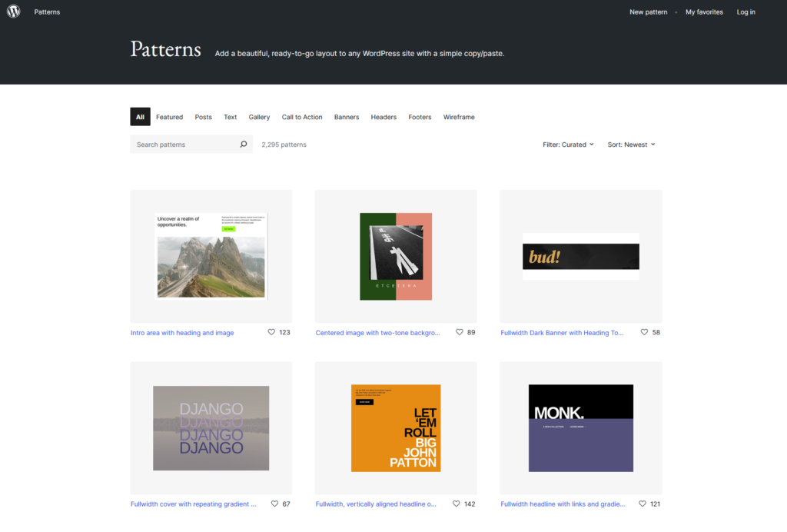Select the All category tab
The width and height of the screenshot is (787, 532).
pyautogui.click(x=140, y=117)
